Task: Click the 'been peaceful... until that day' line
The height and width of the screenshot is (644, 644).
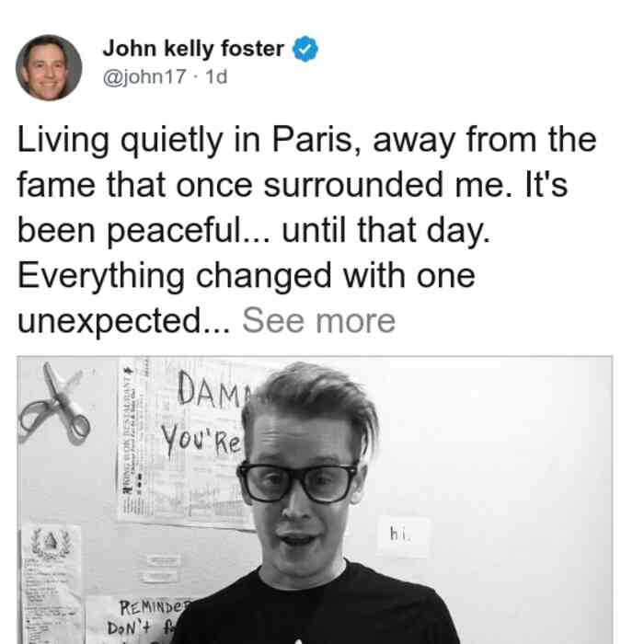Action: coord(254,231)
